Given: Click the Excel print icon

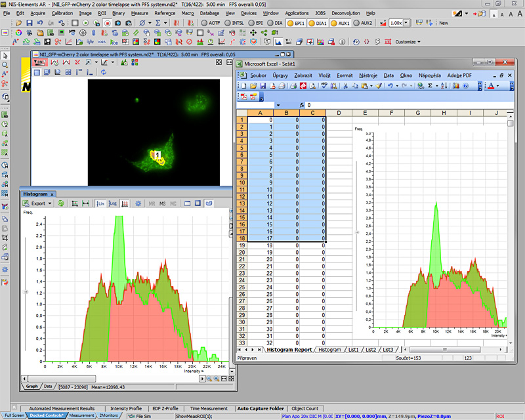Looking at the screenshot, I should coord(293,86).
